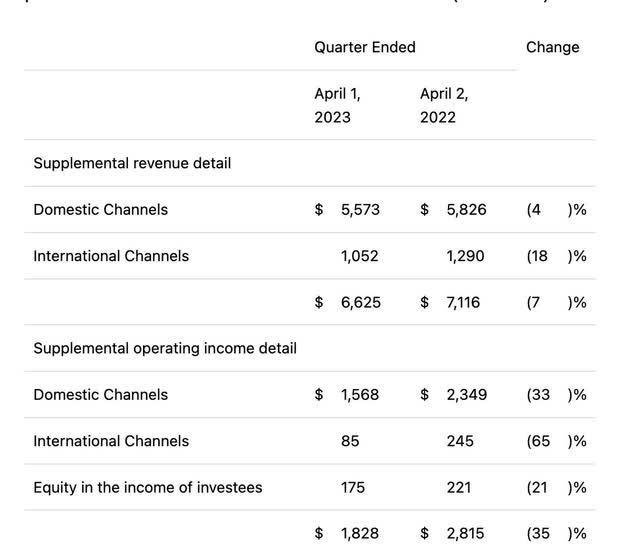This screenshot has width=640, height=559.
Task: Select Domestic Channels label under revenue detail
Action: pyautogui.click(x=100, y=209)
